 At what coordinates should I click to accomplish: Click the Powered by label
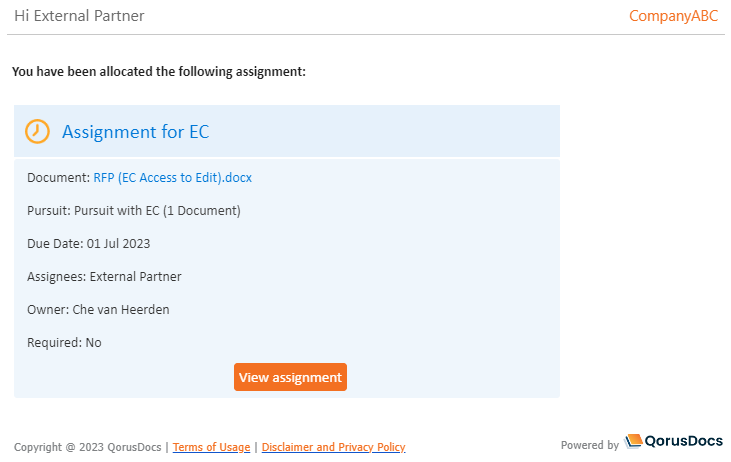tap(590, 445)
